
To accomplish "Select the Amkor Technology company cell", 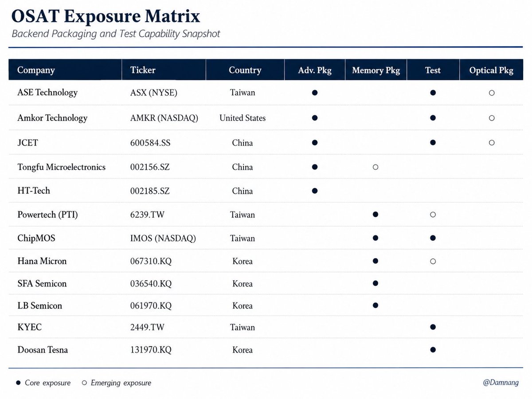I will [x=52, y=118].
